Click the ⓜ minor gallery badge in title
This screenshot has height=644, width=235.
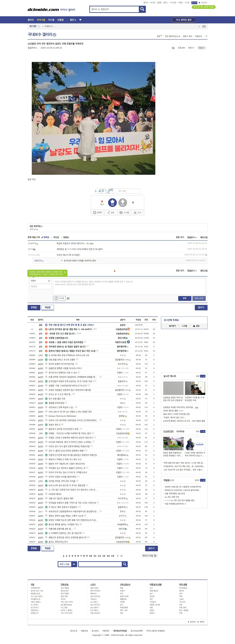[x=55, y=35]
